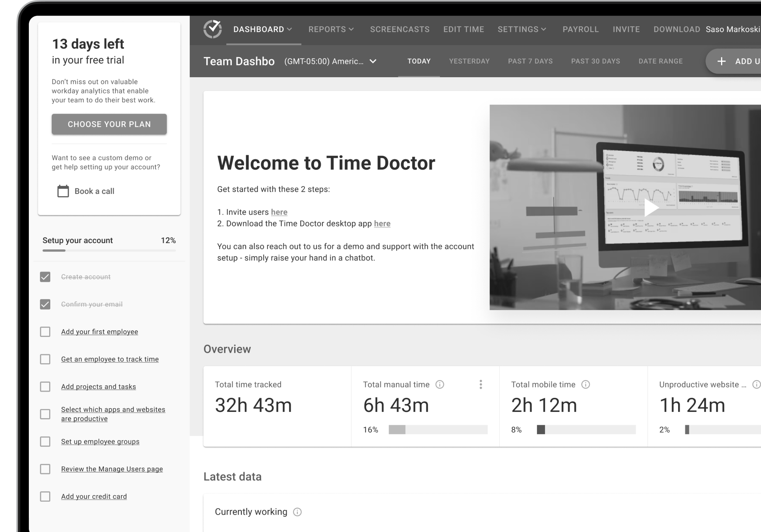Screen dimensions: 761x532
Task: Open the Set up employee groups link
Action: click(x=100, y=441)
